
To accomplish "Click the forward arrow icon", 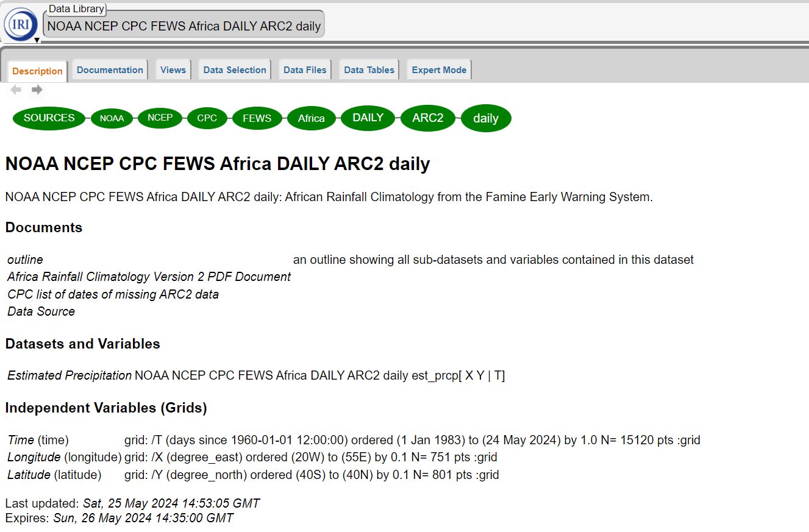I will click(x=37, y=90).
